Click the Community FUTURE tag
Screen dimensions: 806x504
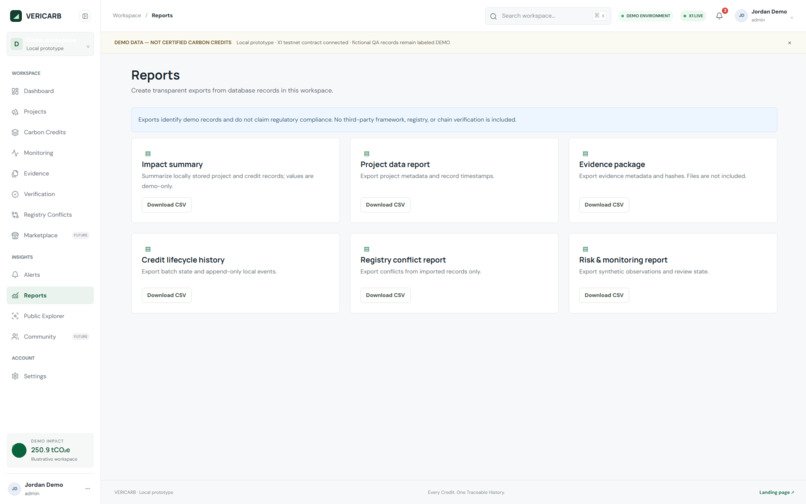[x=81, y=336]
